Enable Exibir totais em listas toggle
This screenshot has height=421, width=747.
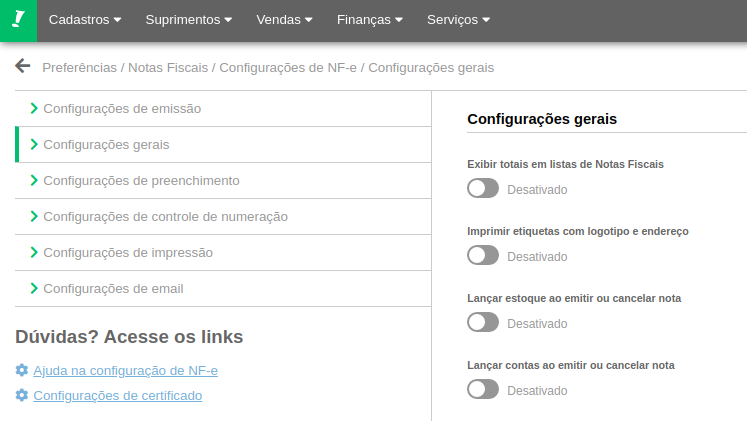[x=483, y=188]
